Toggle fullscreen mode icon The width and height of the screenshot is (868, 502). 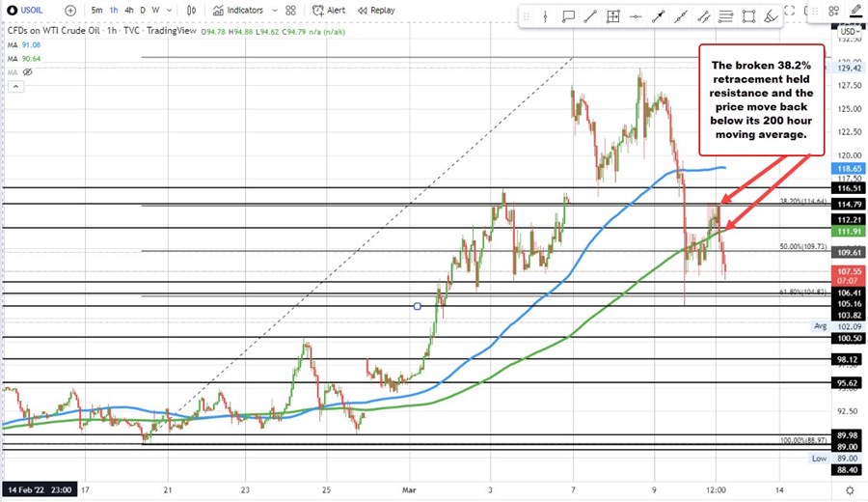790,10
